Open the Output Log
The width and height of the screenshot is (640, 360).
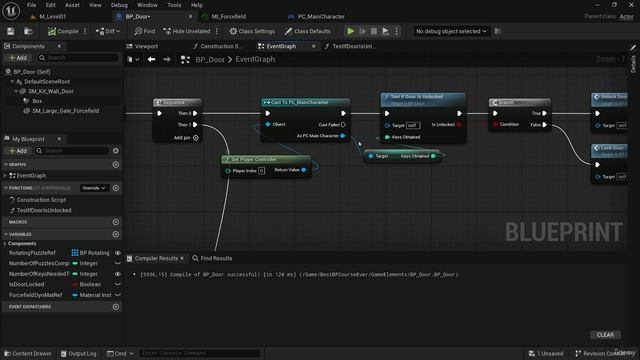(78, 353)
